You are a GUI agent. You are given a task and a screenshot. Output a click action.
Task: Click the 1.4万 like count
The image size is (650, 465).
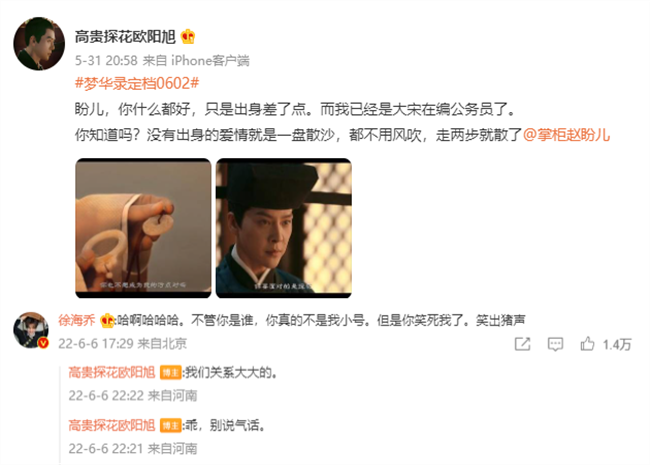coord(617,344)
